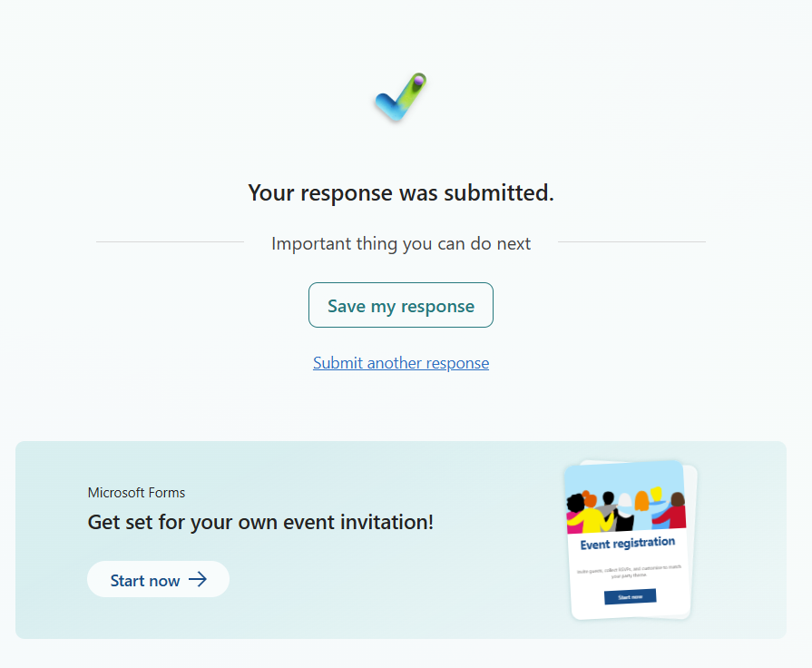Click the card description text under Event registration
This screenshot has height=668, width=812.
630,571
